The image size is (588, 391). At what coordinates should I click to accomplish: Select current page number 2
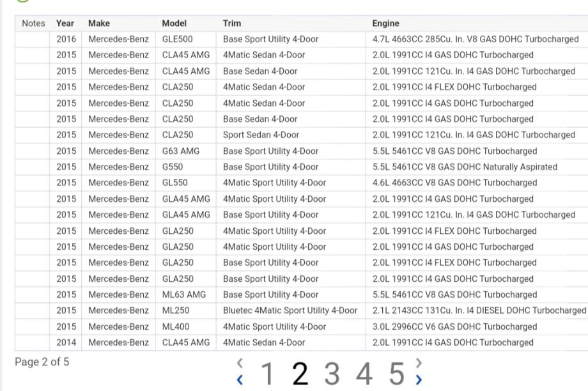(x=300, y=374)
